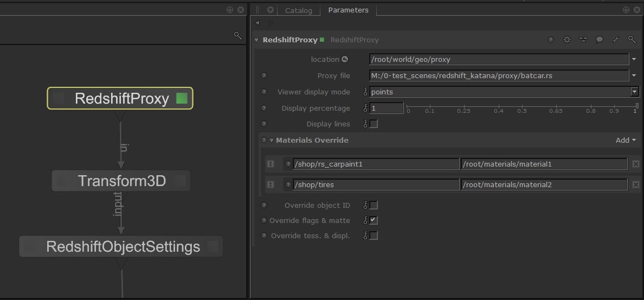Image resolution: width=644 pixels, height=300 pixels.
Task: Close the node graph panel
Action: pos(240,9)
